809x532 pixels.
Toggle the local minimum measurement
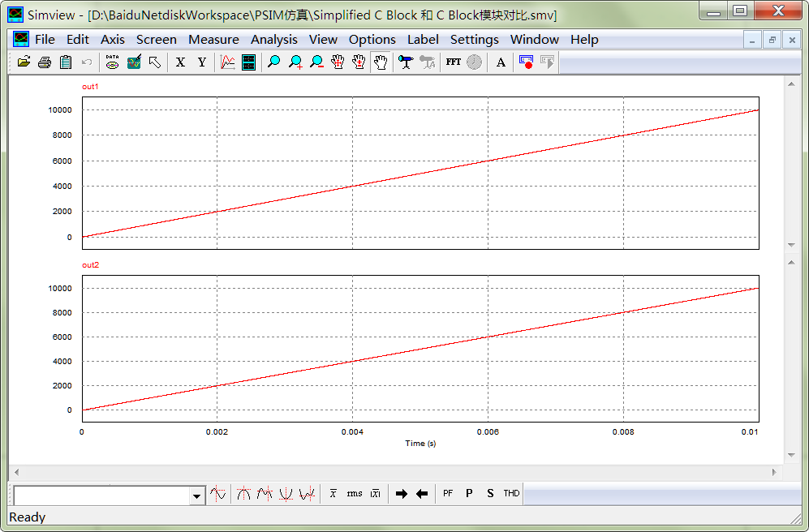point(307,493)
